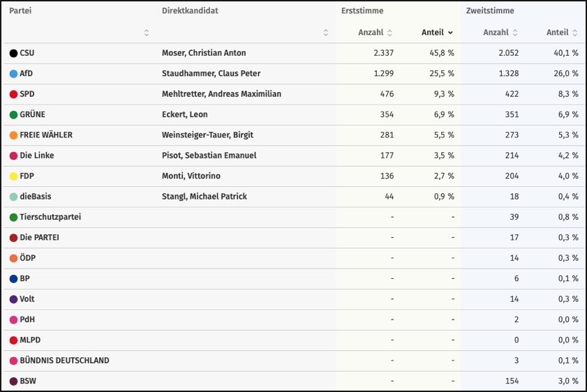Click the blue AfD party dot

[13, 74]
